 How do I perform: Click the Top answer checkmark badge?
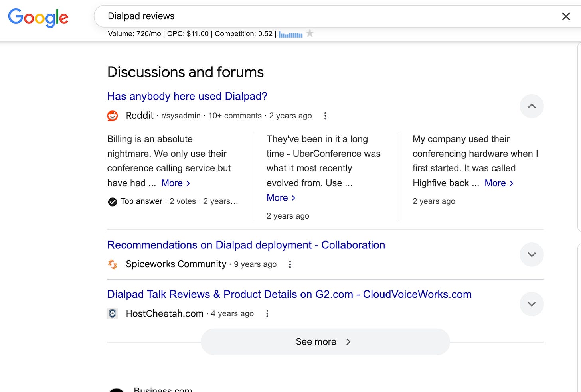point(113,201)
